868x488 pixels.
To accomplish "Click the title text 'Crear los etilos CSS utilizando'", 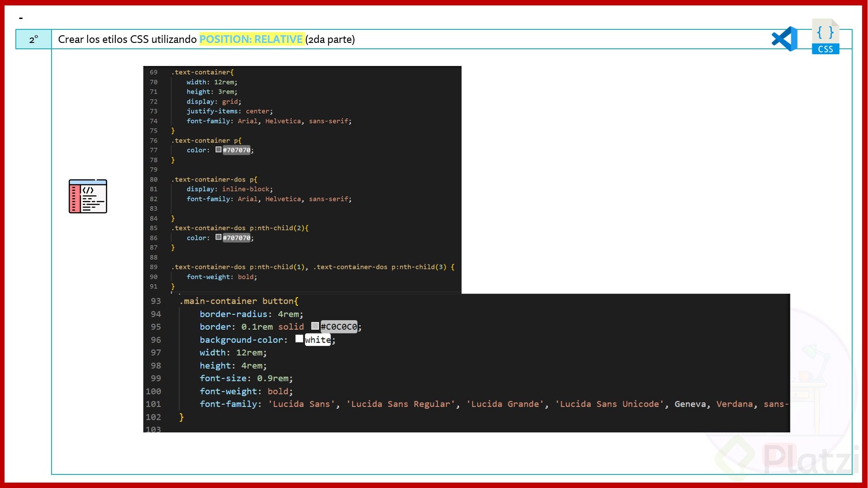I will coord(127,39).
